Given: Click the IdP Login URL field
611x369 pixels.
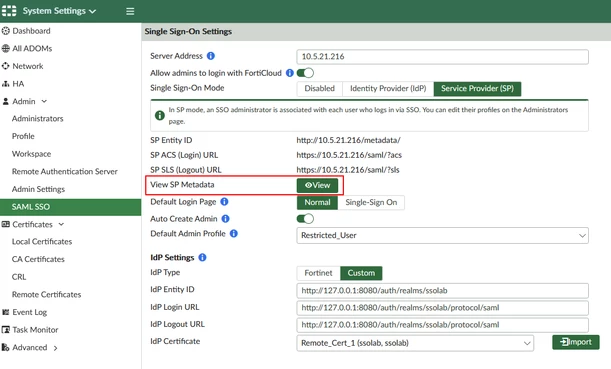Looking at the screenshot, I should (x=442, y=308).
